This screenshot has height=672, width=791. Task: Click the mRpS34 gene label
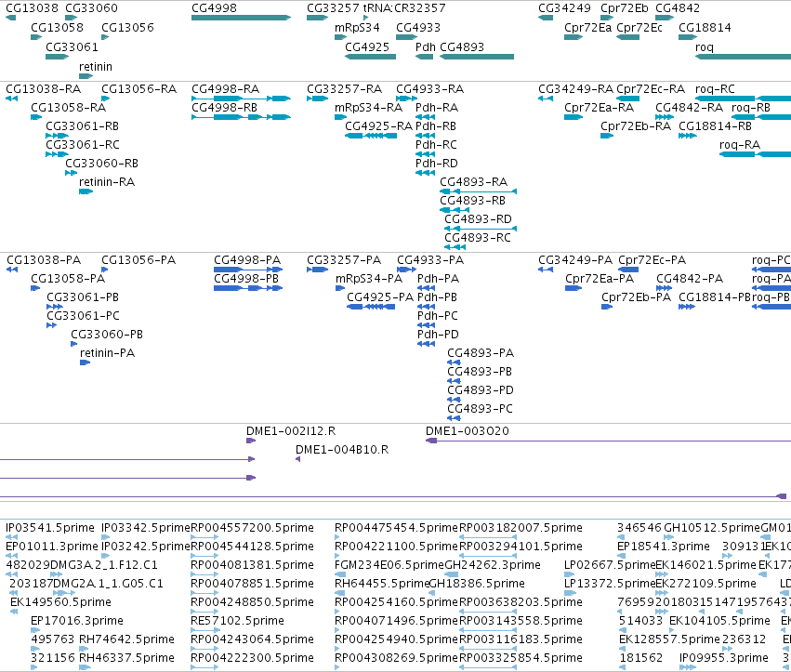click(357, 27)
